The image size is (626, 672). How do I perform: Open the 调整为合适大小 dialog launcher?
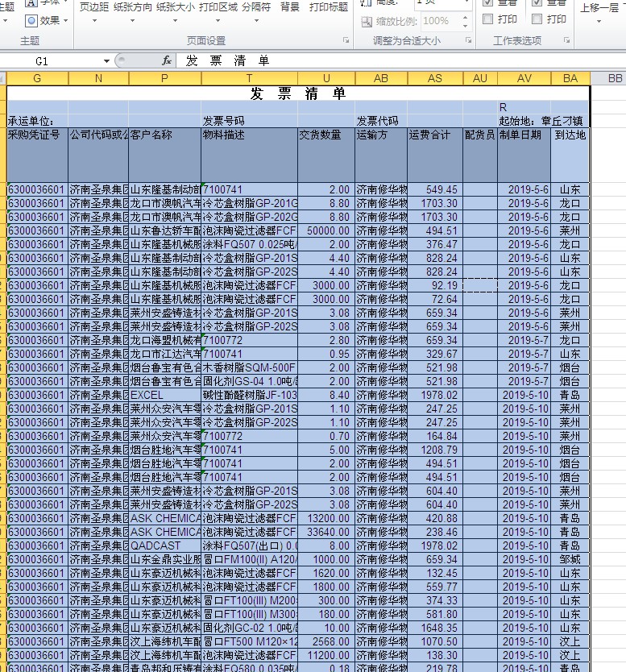(468, 40)
